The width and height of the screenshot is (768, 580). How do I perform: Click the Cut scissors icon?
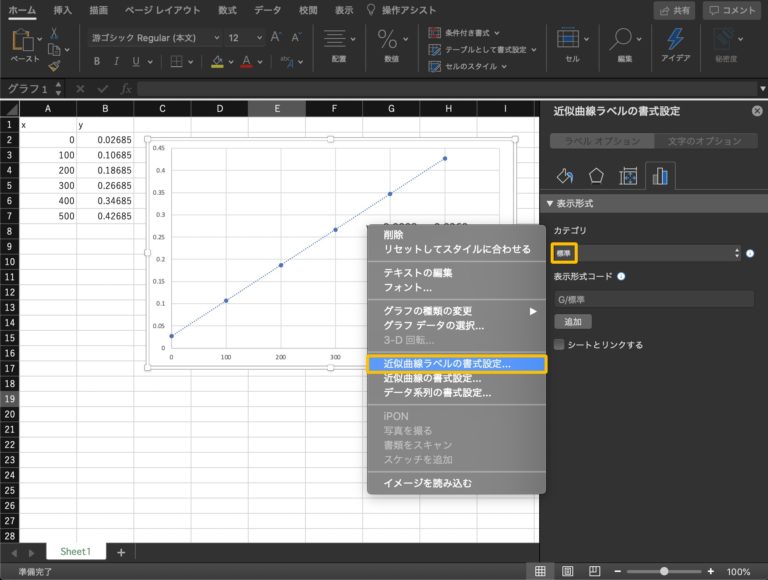coord(54,34)
